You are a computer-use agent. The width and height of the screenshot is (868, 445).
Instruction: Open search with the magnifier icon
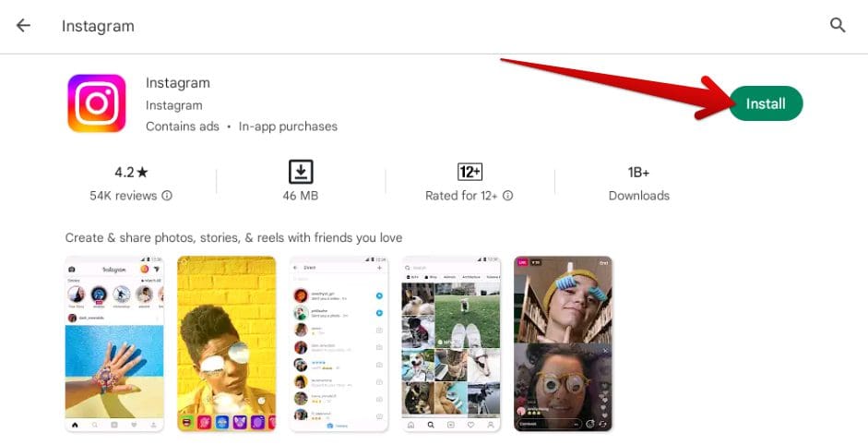pos(838,25)
